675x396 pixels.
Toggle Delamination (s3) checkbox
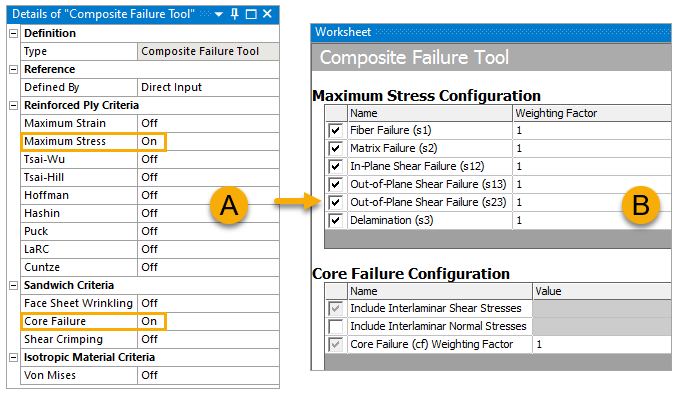pyautogui.click(x=335, y=220)
